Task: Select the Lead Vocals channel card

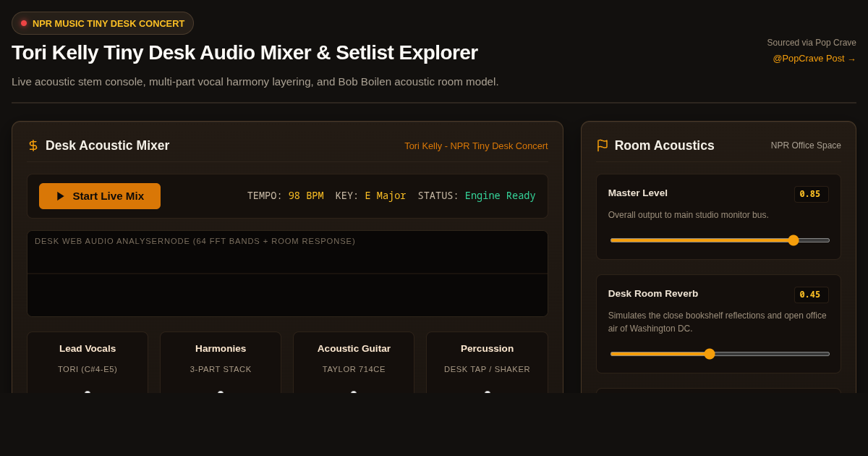Action: point(88,363)
